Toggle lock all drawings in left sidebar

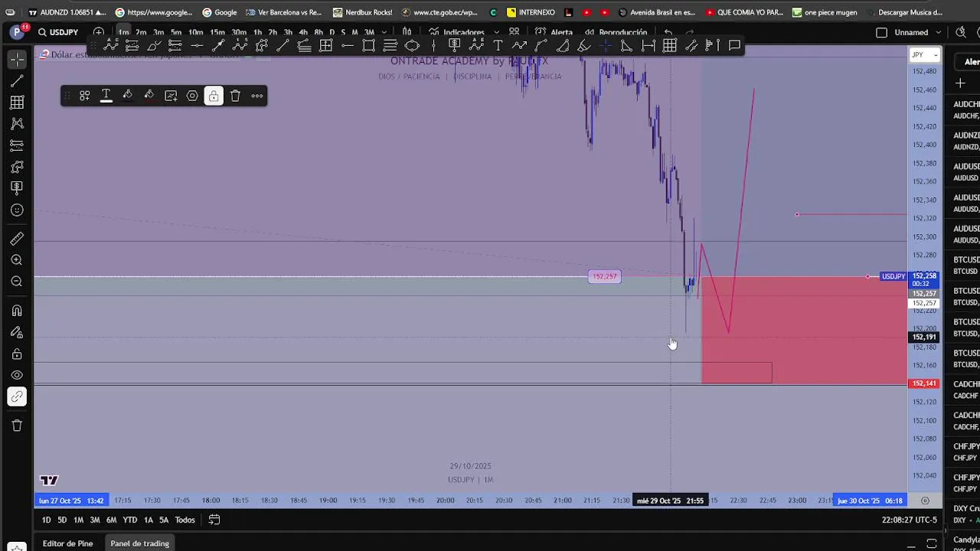[x=17, y=354]
